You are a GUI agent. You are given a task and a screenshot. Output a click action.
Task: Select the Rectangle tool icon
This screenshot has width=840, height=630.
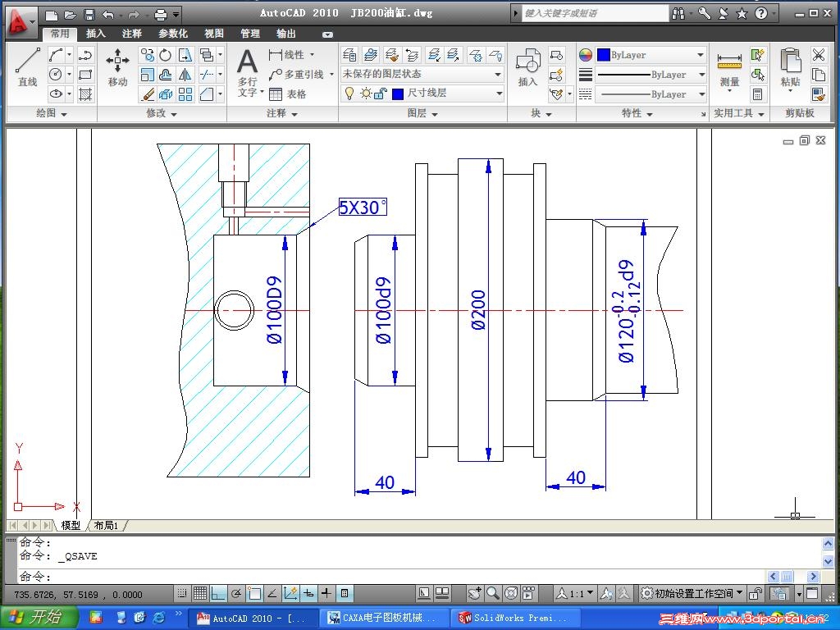click(85, 75)
